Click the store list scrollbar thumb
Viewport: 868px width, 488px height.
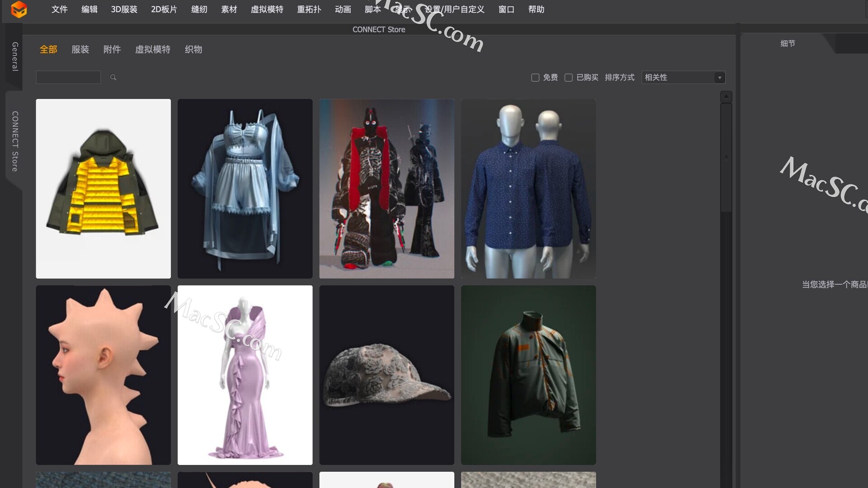[726, 158]
